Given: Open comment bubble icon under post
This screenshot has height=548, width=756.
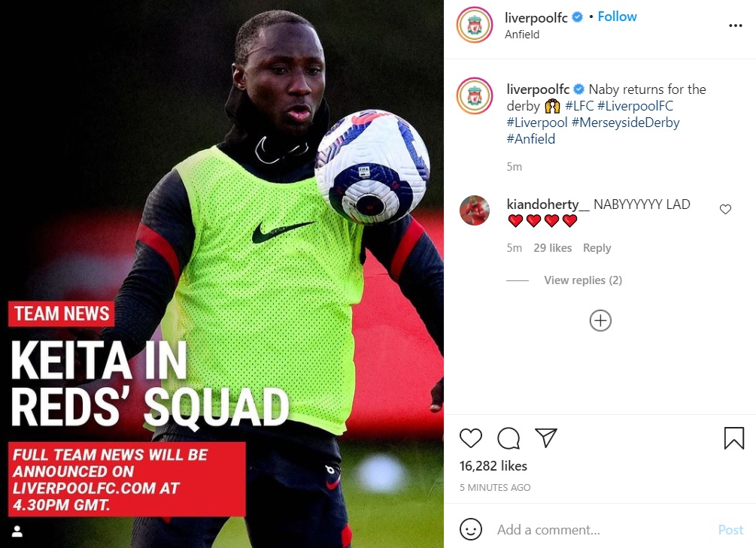Looking at the screenshot, I should (509, 438).
